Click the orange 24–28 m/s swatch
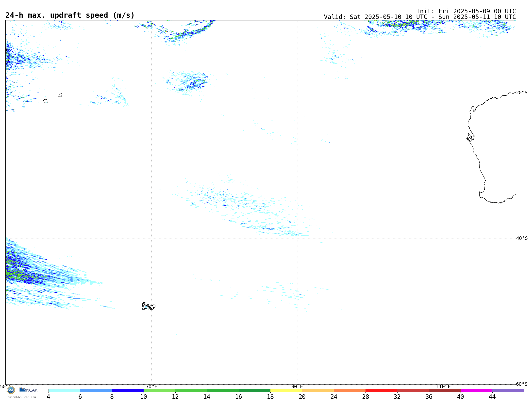The width and height of the screenshot is (532, 400). tap(350, 391)
